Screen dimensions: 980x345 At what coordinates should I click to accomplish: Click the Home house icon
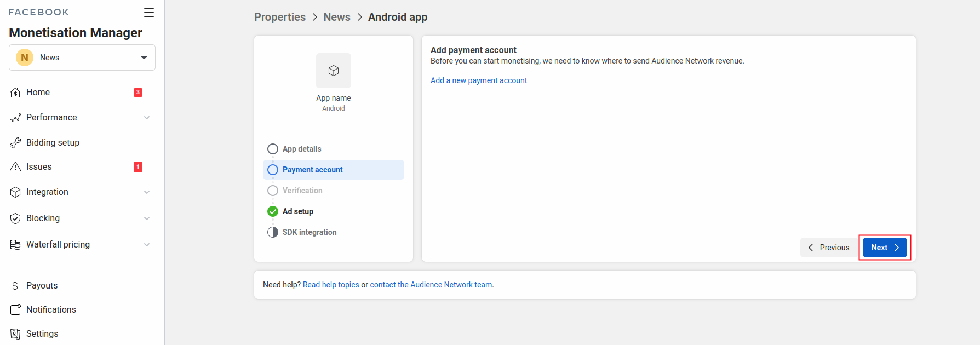[x=15, y=93]
